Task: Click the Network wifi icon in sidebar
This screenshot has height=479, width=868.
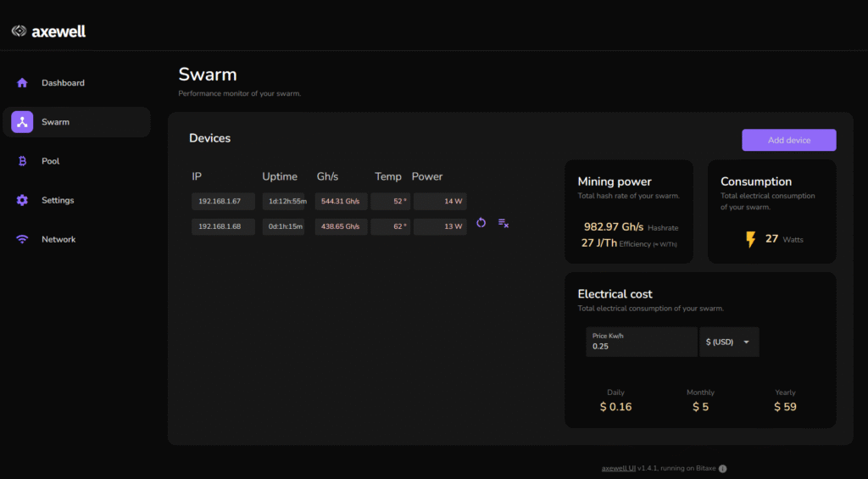Action: tap(22, 239)
